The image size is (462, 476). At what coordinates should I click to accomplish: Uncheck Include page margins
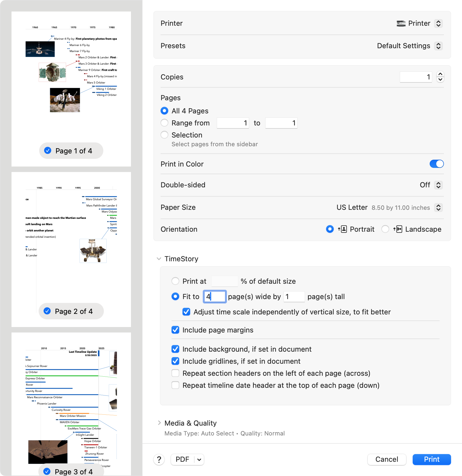coord(175,330)
